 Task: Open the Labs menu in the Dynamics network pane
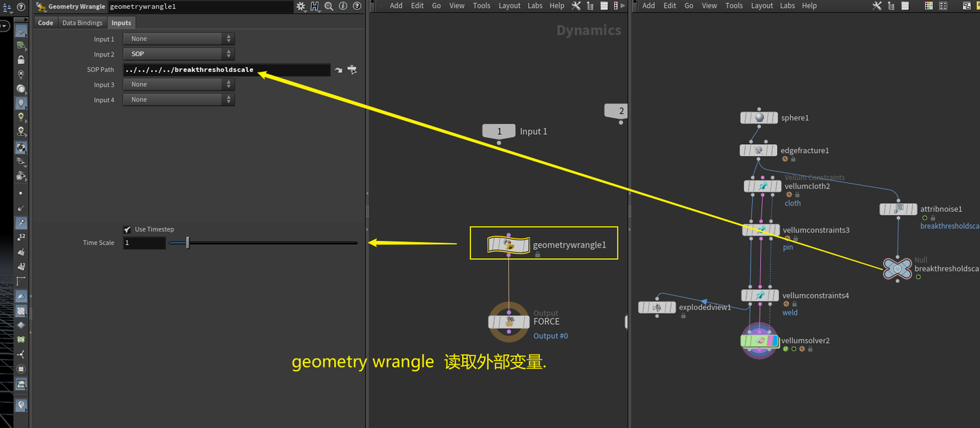pos(536,5)
